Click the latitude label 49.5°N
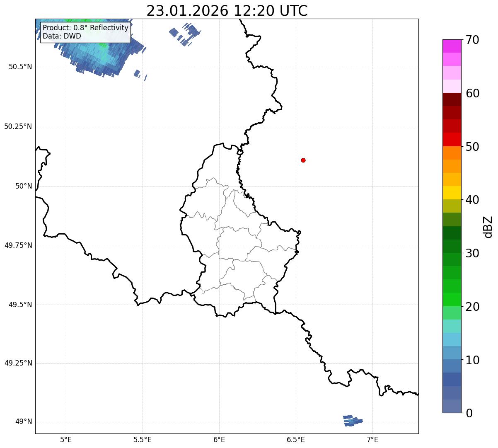The image size is (498, 448). pyautogui.click(x=20, y=305)
